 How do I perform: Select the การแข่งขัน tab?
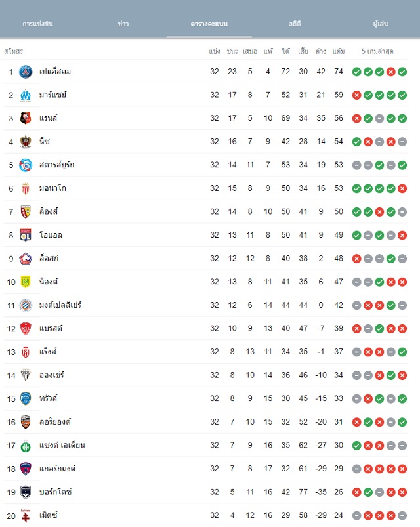(37, 24)
